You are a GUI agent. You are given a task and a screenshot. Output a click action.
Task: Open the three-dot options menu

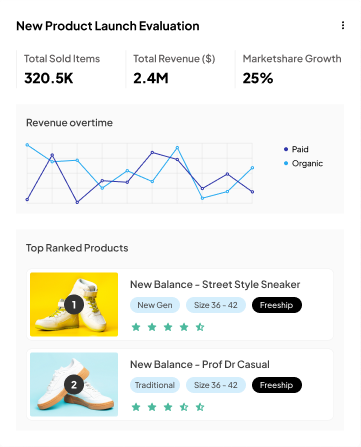tap(343, 26)
